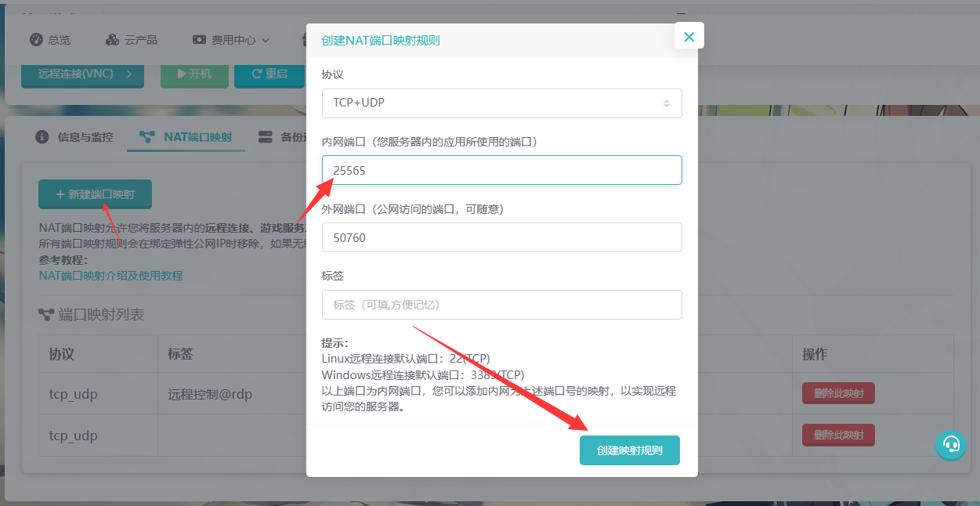Click the NAT端口映射 network icon in the tabs
This screenshot has height=506, width=980.
pyautogui.click(x=146, y=137)
